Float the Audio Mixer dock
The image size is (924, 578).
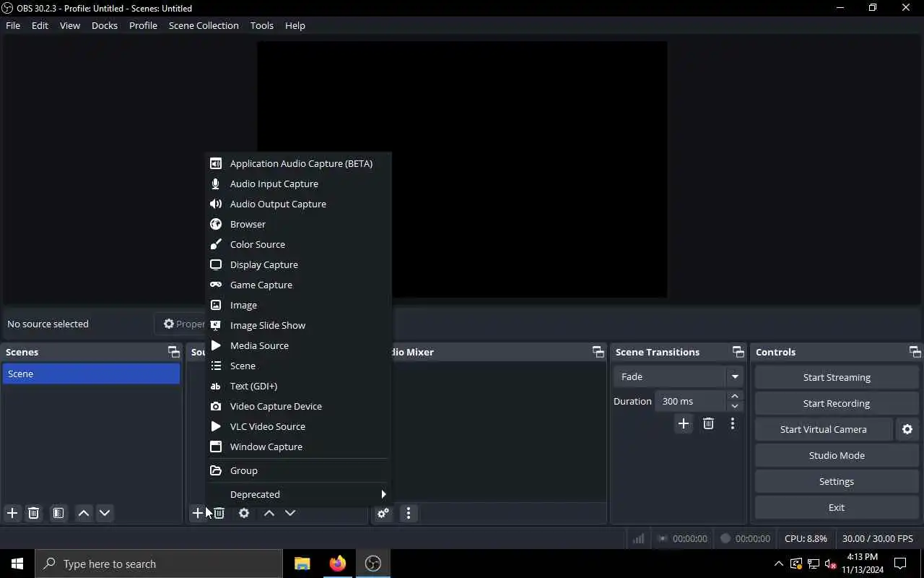(x=598, y=352)
